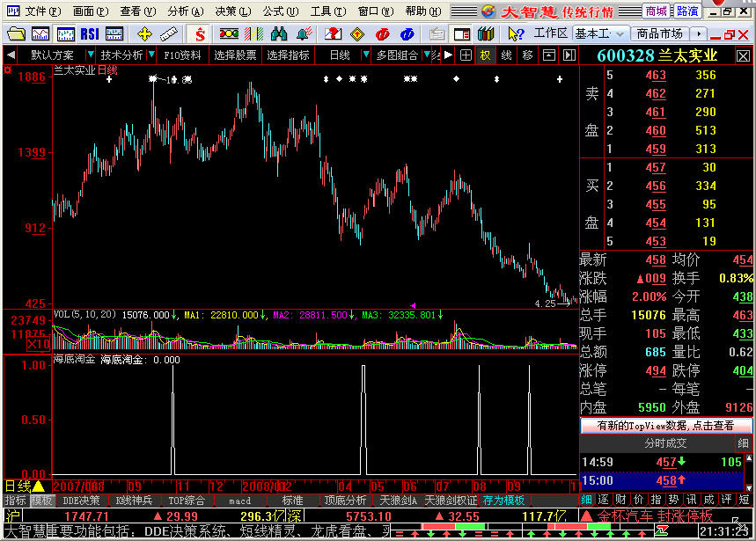Viewport: 756px width, 541px height.
Task: Click the window layout panel icon
Action: pyautogui.click(x=462, y=34)
